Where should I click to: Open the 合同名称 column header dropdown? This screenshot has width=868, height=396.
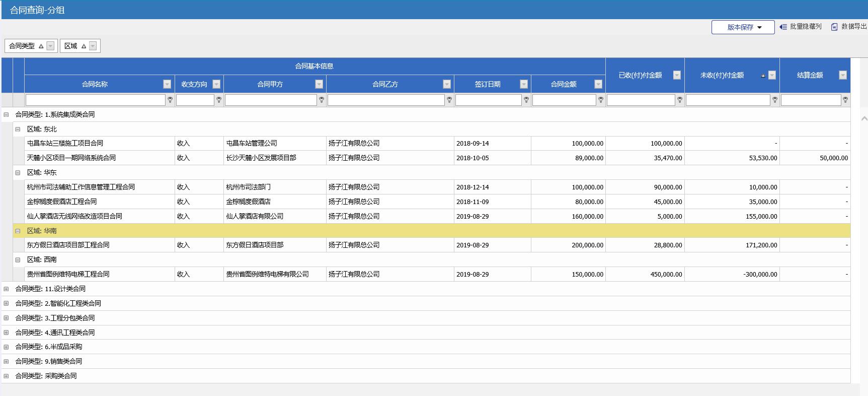pos(167,84)
